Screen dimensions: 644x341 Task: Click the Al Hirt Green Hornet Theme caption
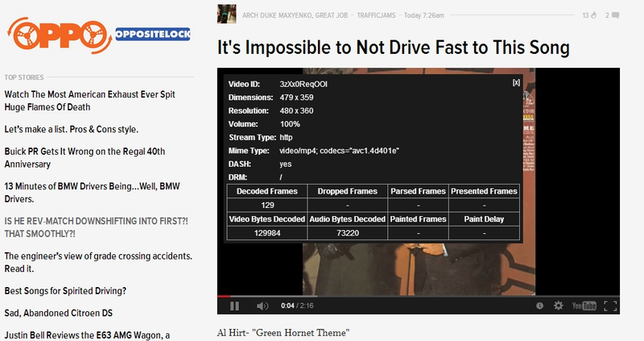(283, 333)
